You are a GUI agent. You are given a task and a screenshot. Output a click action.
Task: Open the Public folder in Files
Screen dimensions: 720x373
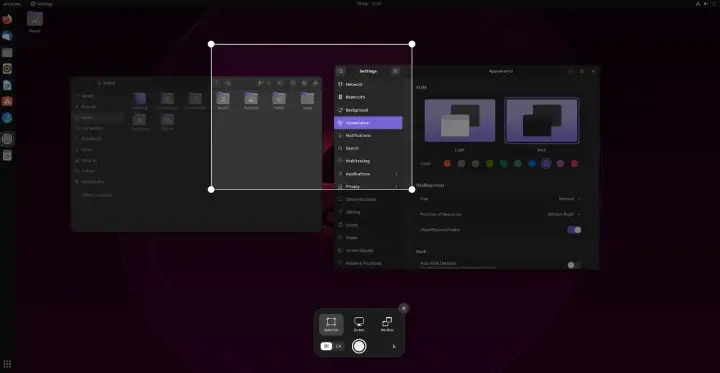click(x=279, y=101)
